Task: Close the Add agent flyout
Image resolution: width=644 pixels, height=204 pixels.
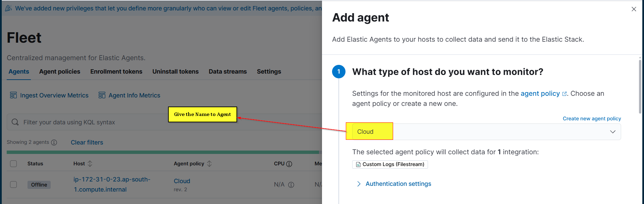Action: point(634,9)
